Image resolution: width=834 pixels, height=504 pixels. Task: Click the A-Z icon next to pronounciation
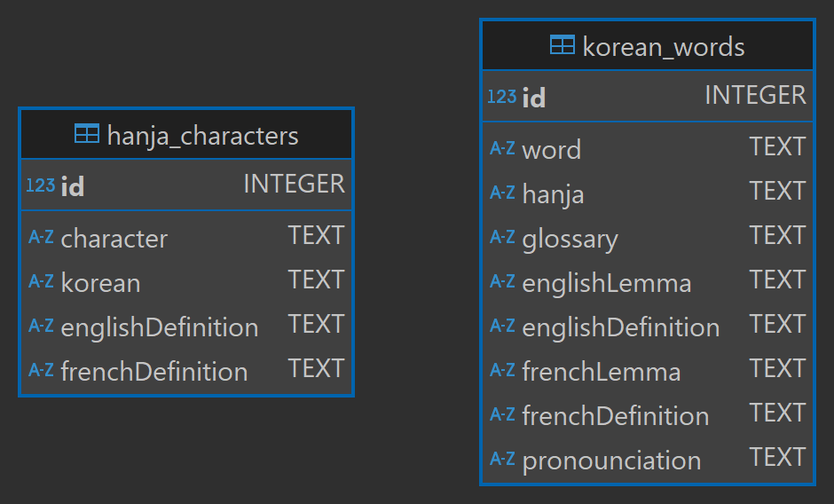coord(502,460)
